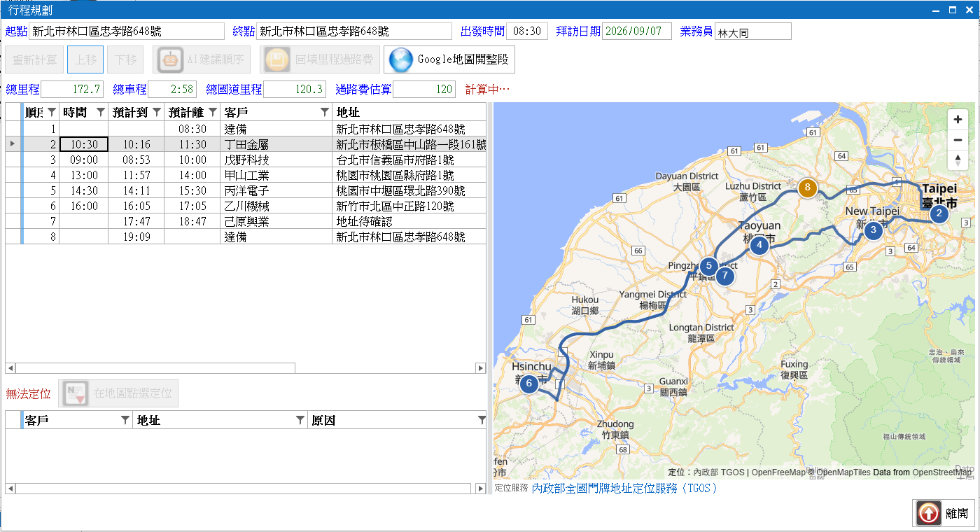The image size is (980, 532).
Task: Click the 上移 move up button
Action: click(85, 59)
